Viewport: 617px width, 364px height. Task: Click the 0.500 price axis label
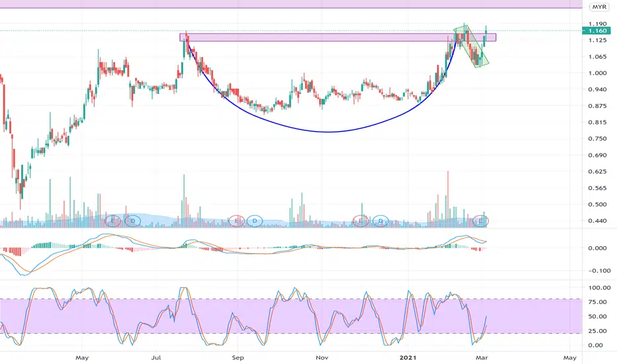(x=597, y=205)
